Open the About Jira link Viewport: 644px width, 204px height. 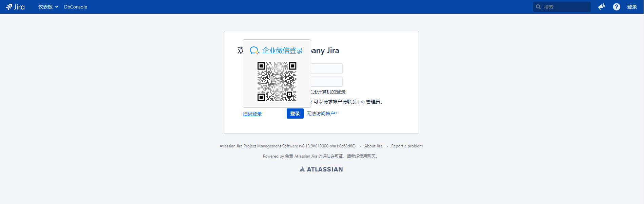(373, 146)
